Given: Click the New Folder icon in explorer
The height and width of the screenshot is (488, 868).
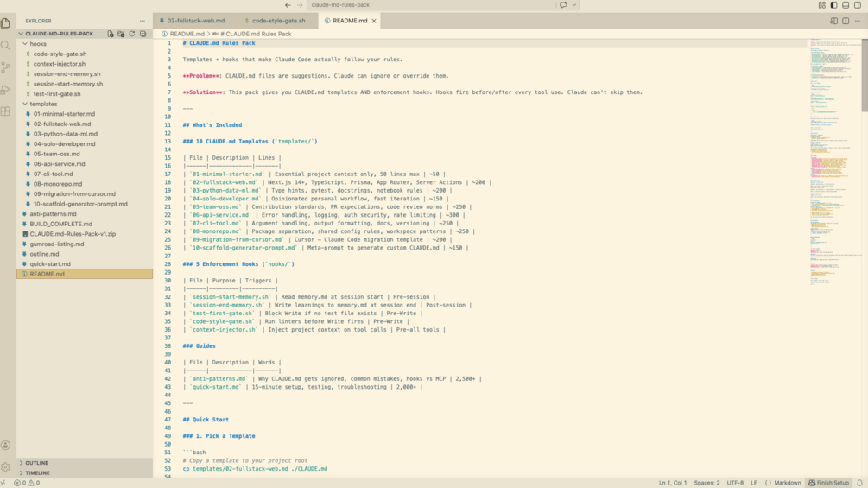Looking at the screenshot, I should pos(121,34).
